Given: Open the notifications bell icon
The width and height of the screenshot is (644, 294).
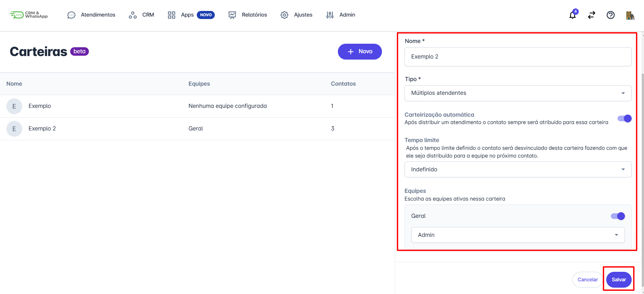Looking at the screenshot, I should [572, 15].
